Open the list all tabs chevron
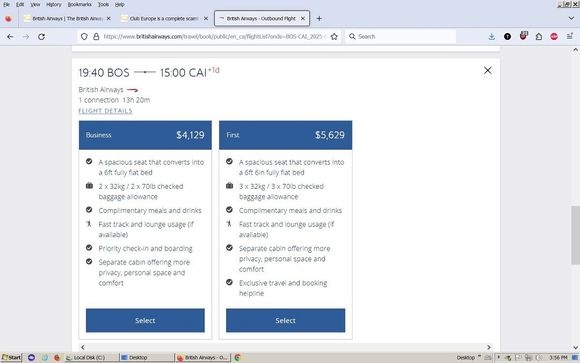The width and height of the screenshot is (580, 363). tap(571, 18)
